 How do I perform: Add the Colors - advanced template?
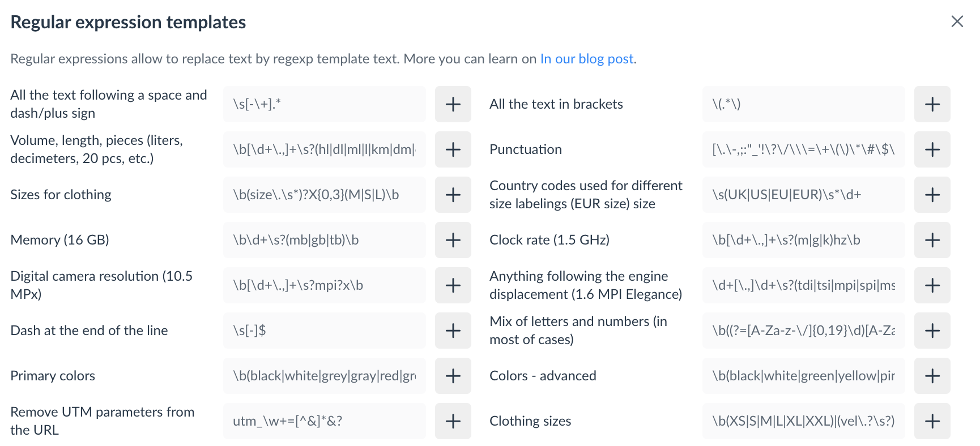coord(932,376)
